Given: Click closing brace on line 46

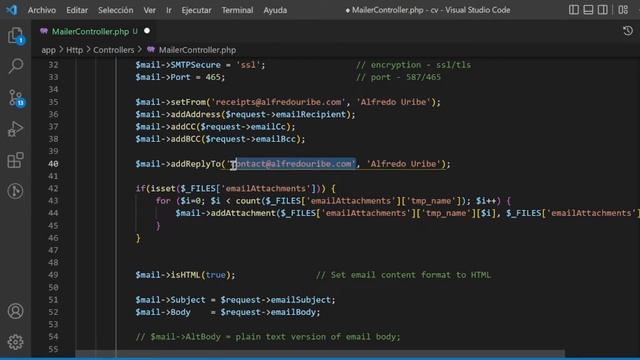Looking at the screenshot, I should (138, 238).
